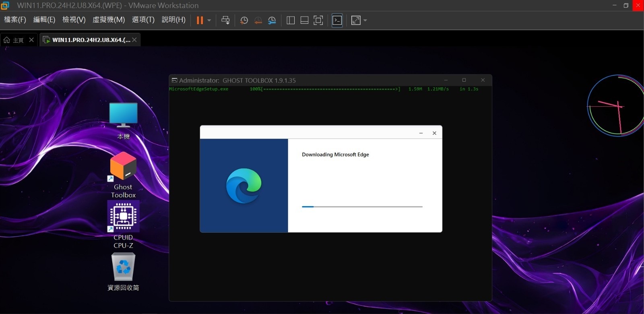
Task: Click the 1.21MB/s speed text in console
Action: click(438, 89)
